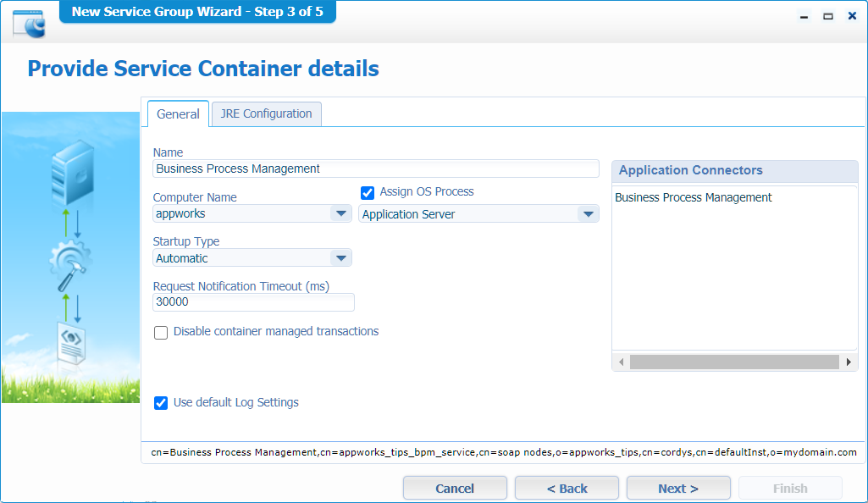The height and width of the screenshot is (503, 868).
Task: Expand the Application Server dropdown
Action: 588,214
